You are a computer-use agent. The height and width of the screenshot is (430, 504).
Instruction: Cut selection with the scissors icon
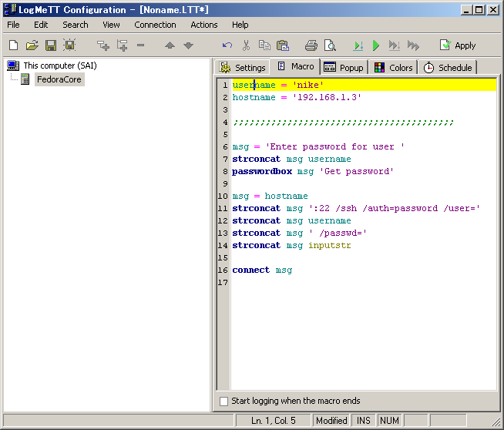246,45
